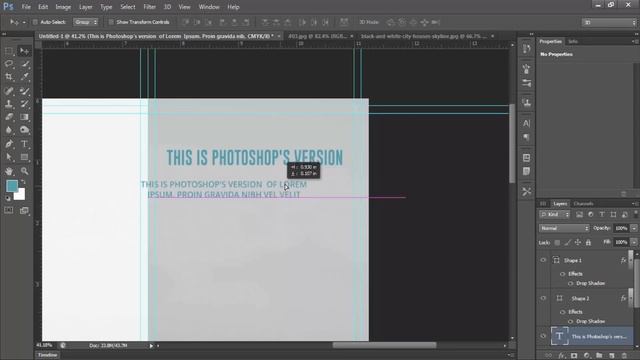Switch to the black-and-white-city document tab

[424, 36]
